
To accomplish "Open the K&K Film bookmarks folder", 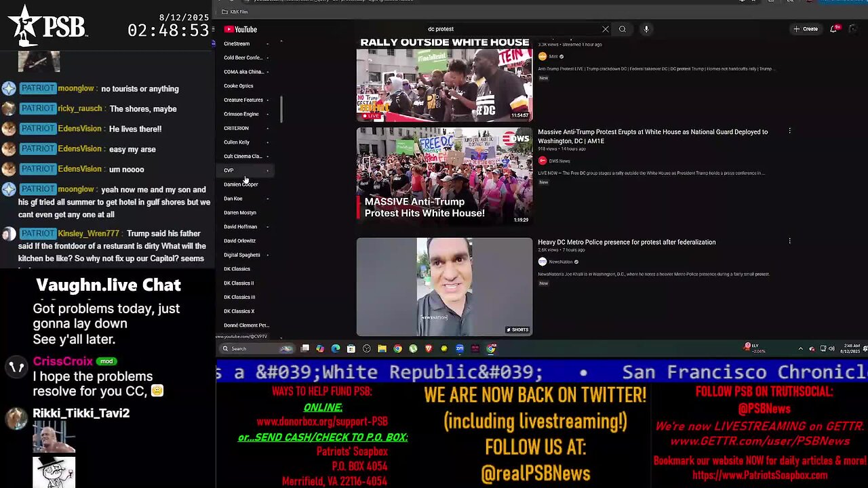I will (x=235, y=12).
